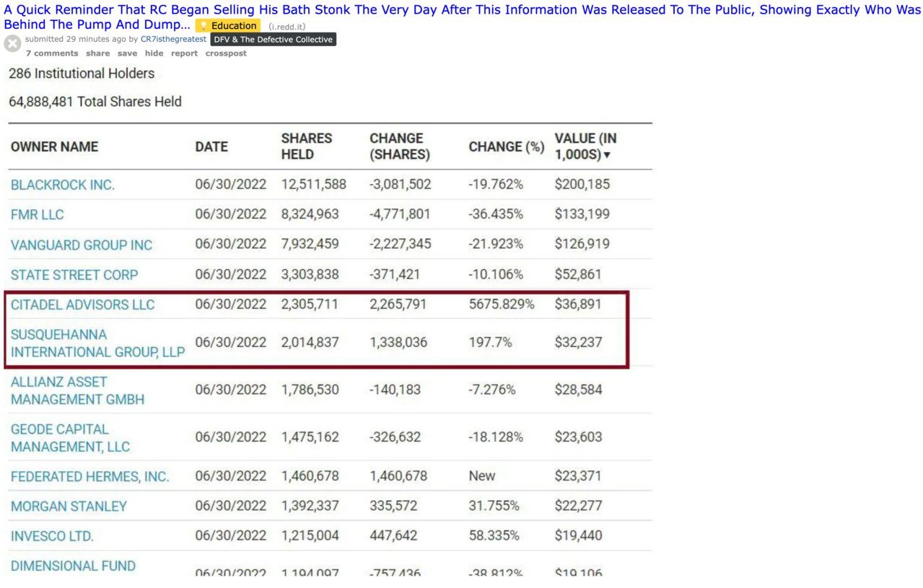Select FMR LLC shares held 8,324,963
This screenshot has height=588, width=923.
pyautogui.click(x=310, y=214)
